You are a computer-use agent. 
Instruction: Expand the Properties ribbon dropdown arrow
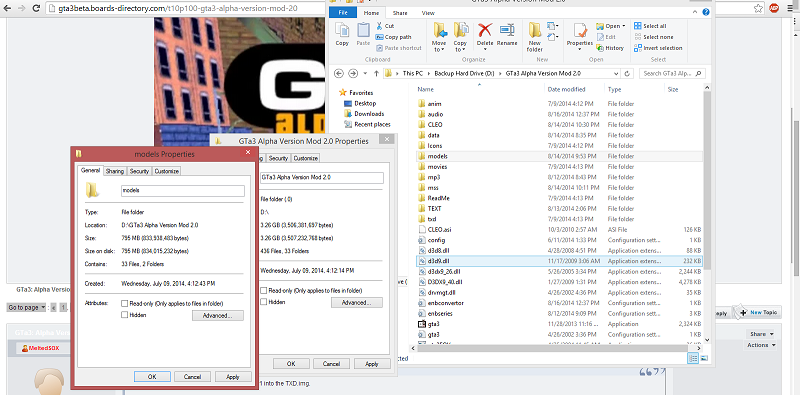[x=579, y=49]
